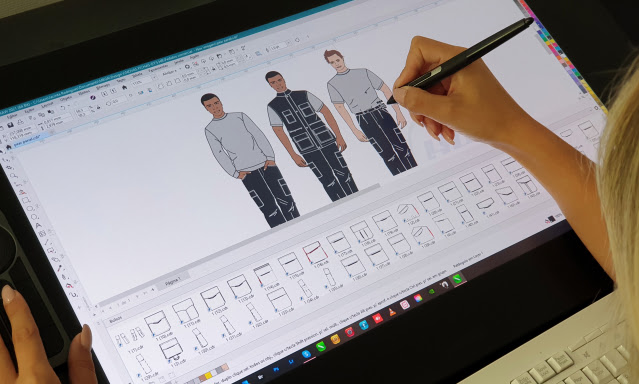
Task: Click the VLC cone taskbar icon
Action: [392, 312]
